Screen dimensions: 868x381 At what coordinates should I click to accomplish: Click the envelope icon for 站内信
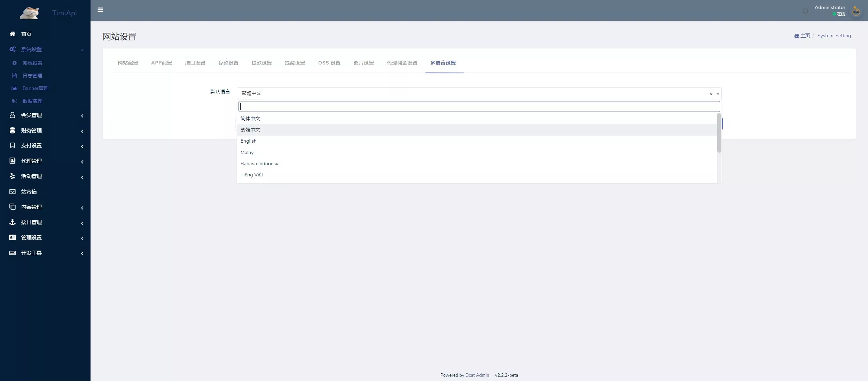click(x=13, y=192)
